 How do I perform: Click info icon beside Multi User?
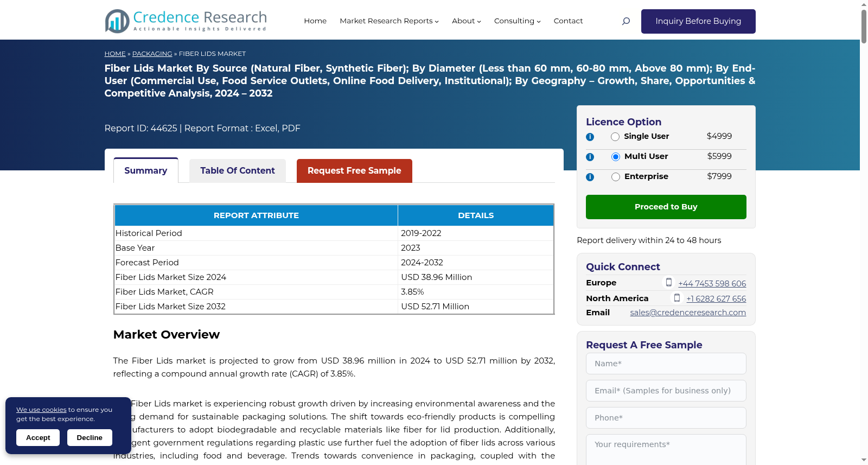click(590, 157)
